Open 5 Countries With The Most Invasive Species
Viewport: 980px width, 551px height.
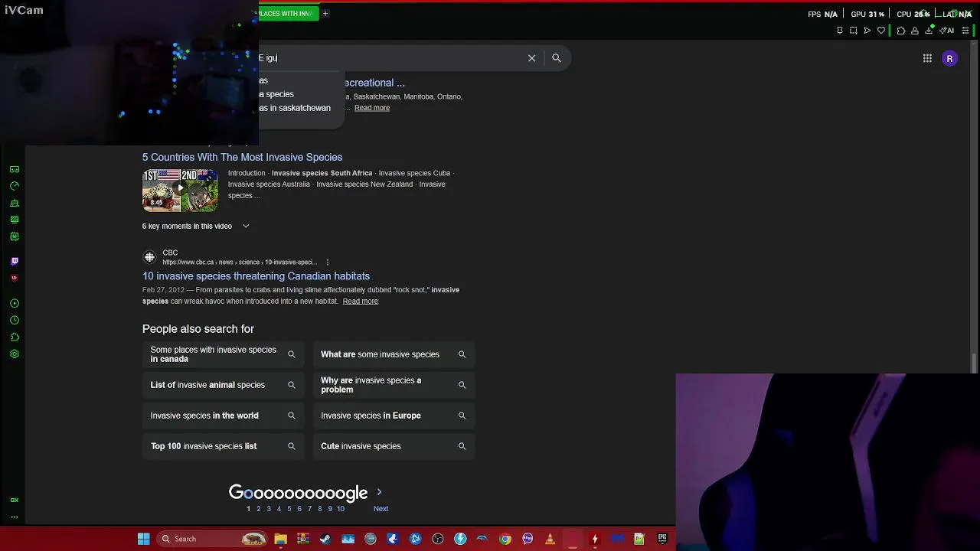pyautogui.click(x=242, y=157)
